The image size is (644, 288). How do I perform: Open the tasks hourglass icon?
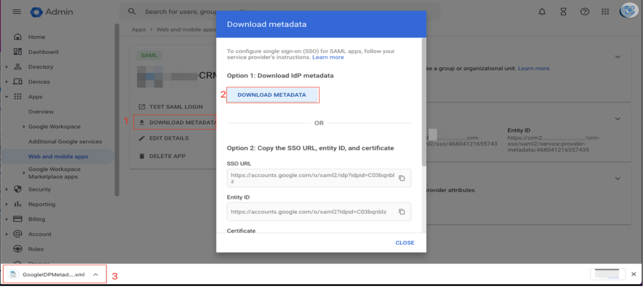[563, 12]
